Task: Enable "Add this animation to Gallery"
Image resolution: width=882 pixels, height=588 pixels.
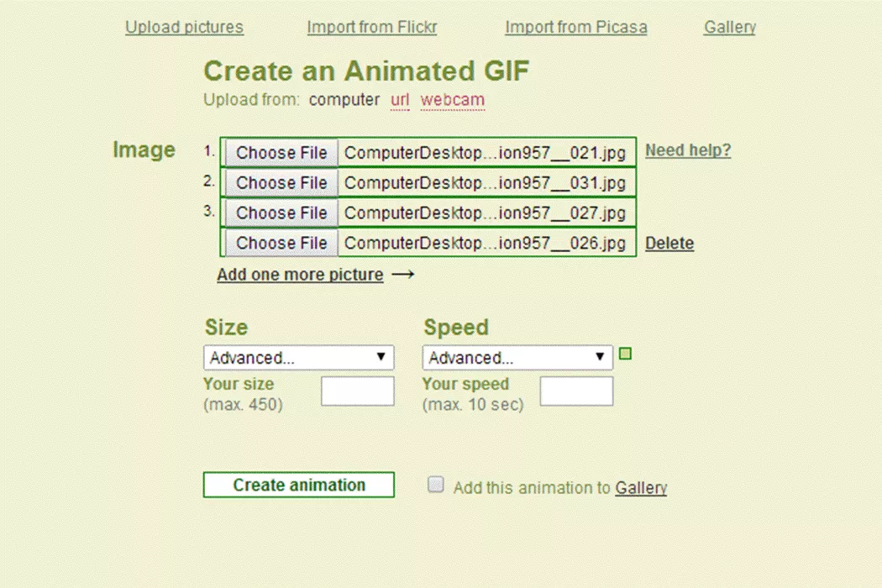Action: click(x=435, y=484)
